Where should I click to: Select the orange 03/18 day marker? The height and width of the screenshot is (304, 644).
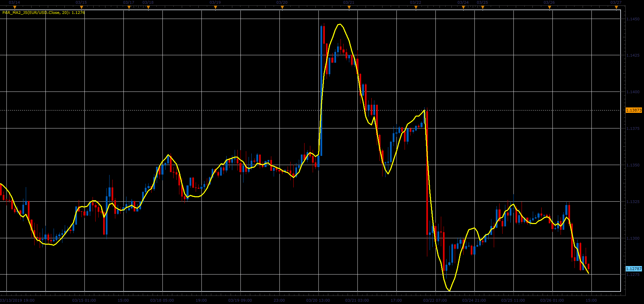148,7
